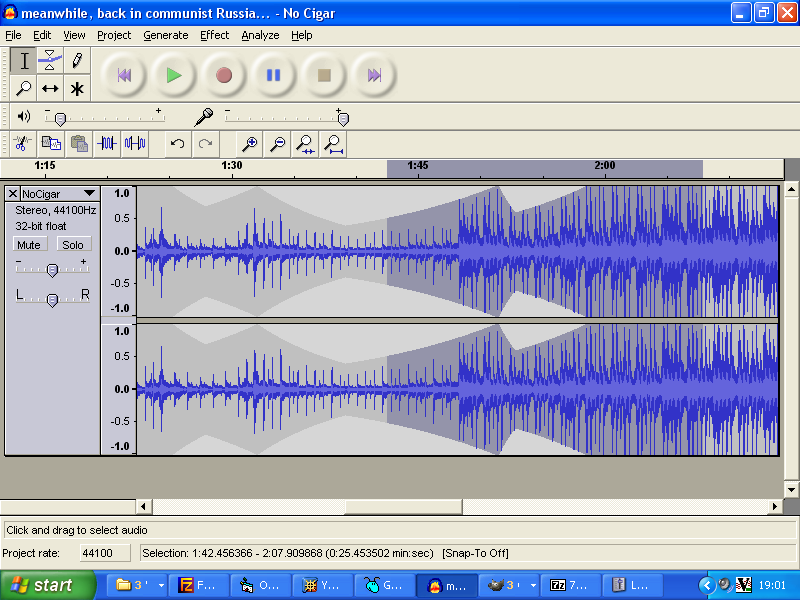This screenshot has width=800, height=600.
Task: Click the Zoom In magnifier icon
Action: 250,144
